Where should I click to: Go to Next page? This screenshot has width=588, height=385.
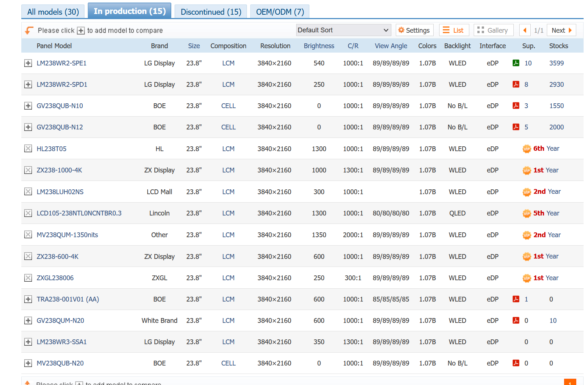click(x=562, y=30)
